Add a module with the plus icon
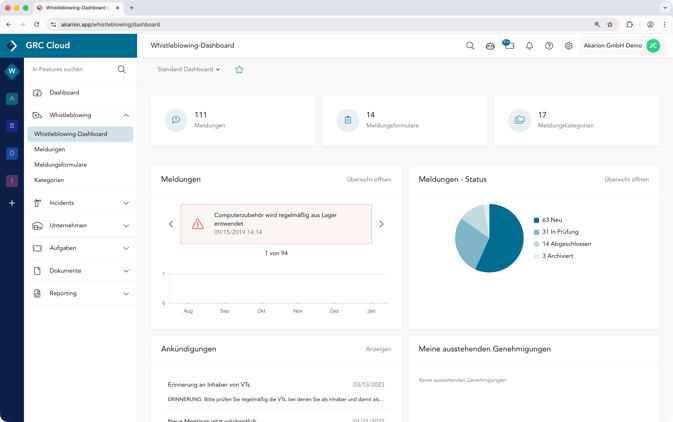Viewport: 673px width, 422px height. (12, 203)
